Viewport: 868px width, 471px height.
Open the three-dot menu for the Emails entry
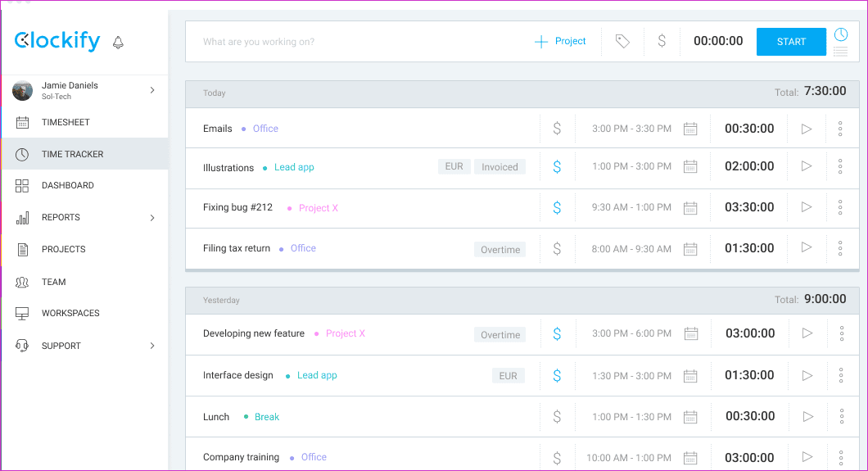point(840,129)
